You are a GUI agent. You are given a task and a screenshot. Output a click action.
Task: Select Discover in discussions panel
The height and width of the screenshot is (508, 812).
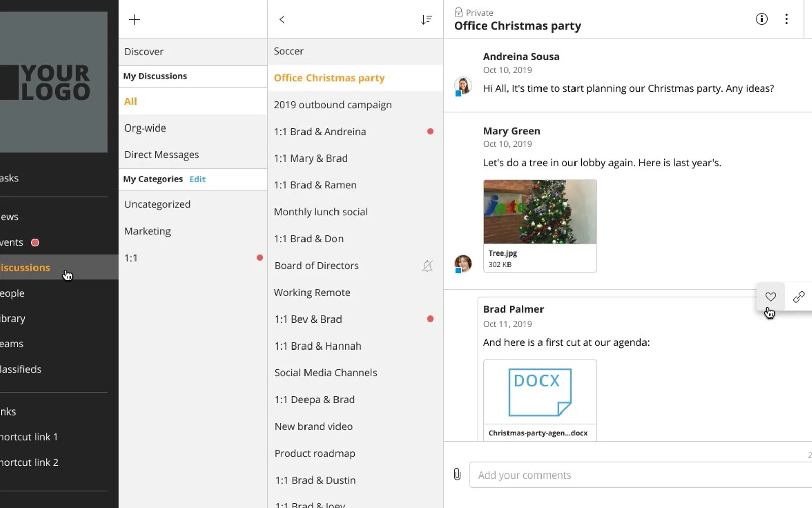tap(193, 52)
